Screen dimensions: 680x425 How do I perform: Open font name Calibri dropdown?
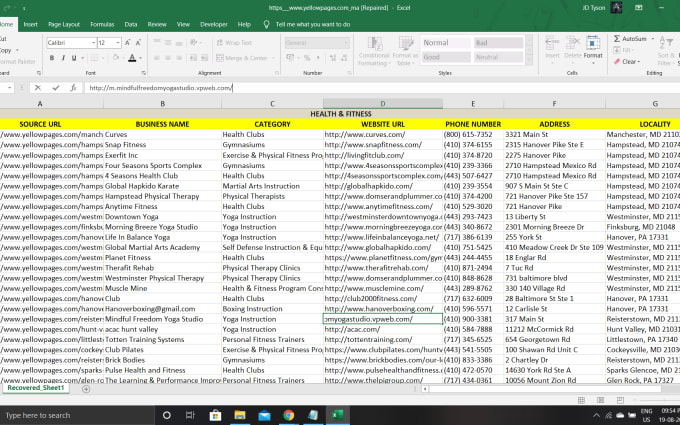[93, 43]
